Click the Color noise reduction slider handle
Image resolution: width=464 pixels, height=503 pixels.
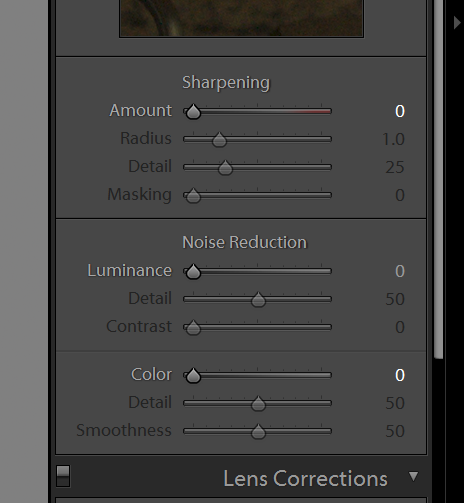(193, 376)
